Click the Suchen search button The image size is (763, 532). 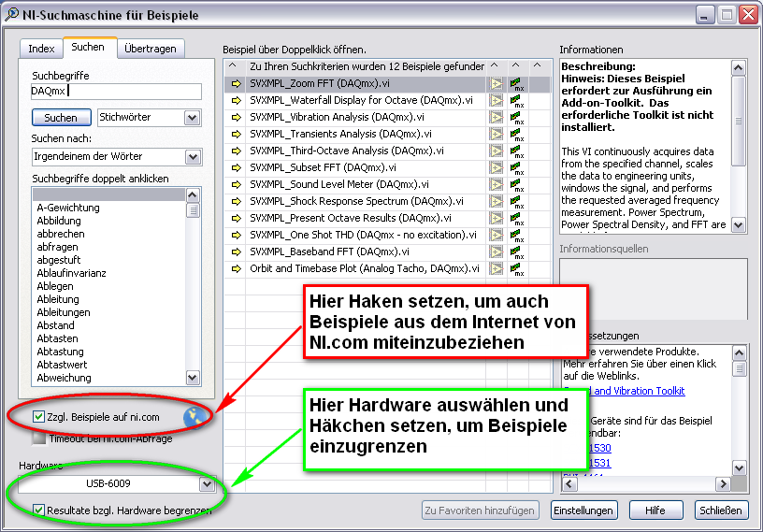point(62,118)
